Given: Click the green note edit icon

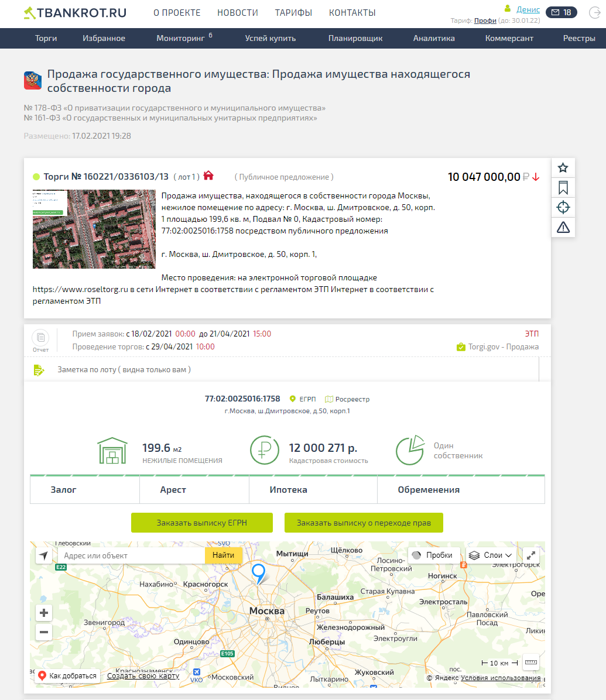Looking at the screenshot, I should pyautogui.click(x=39, y=370).
